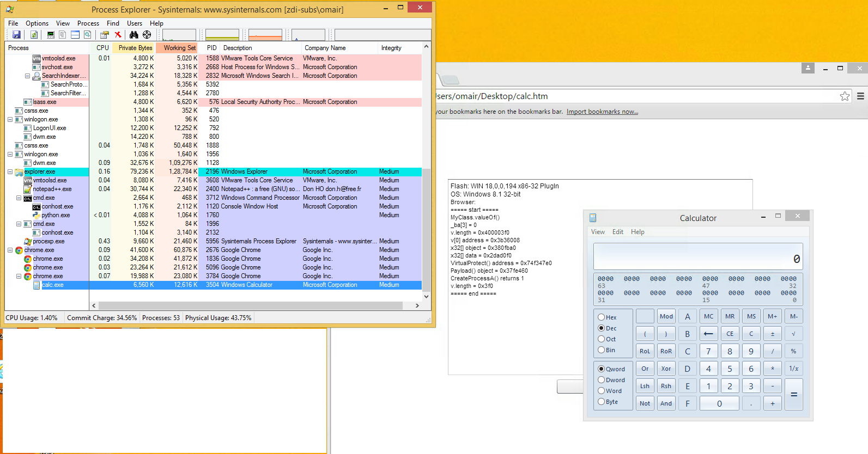Open the Properties toolbar icon
868x454 pixels.
click(105, 35)
